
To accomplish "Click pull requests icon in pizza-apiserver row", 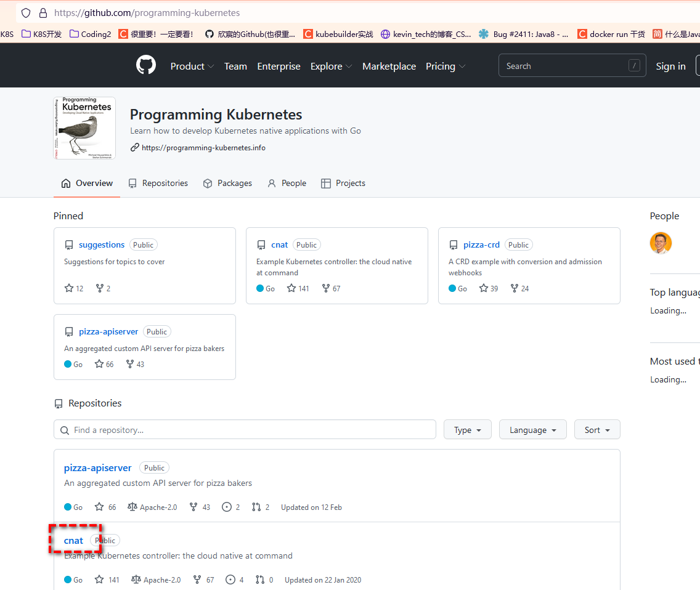I will point(256,507).
